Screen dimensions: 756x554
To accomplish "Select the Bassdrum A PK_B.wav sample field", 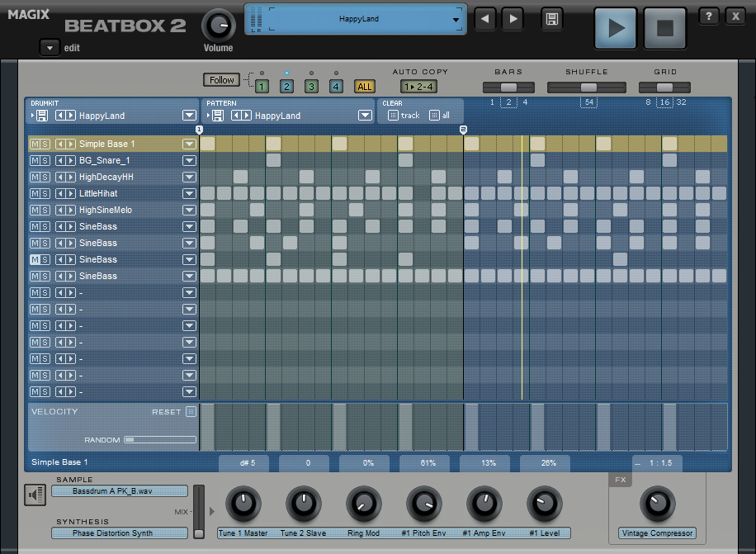I will click(120, 491).
